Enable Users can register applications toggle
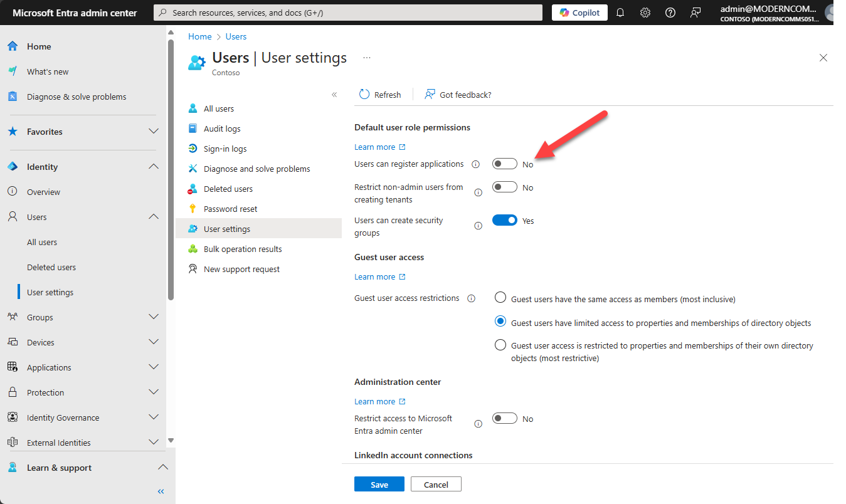The height and width of the screenshot is (504, 846). pyautogui.click(x=505, y=164)
